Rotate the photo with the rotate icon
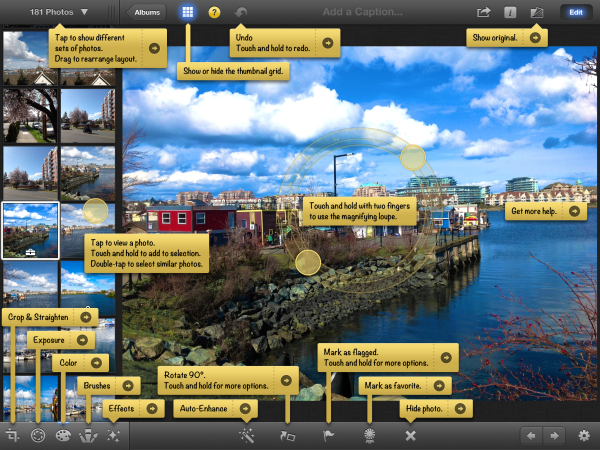 pyautogui.click(x=287, y=435)
